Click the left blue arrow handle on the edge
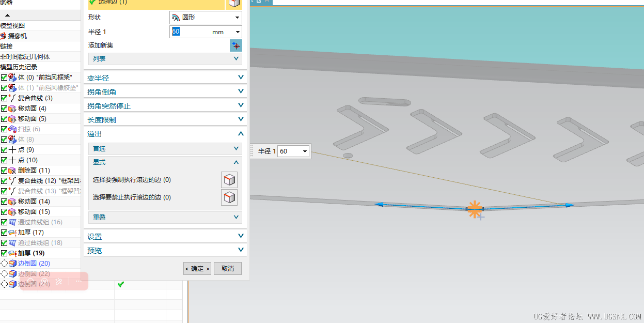The height and width of the screenshot is (323, 644). click(379, 205)
